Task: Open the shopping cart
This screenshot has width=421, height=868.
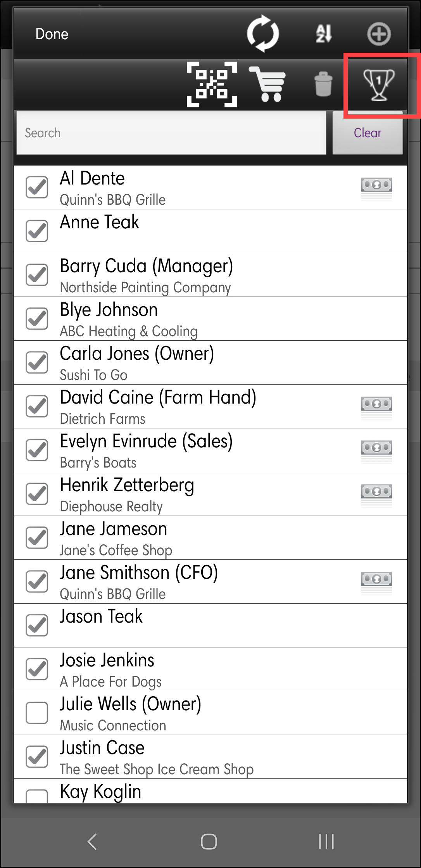Action: click(x=268, y=84)
